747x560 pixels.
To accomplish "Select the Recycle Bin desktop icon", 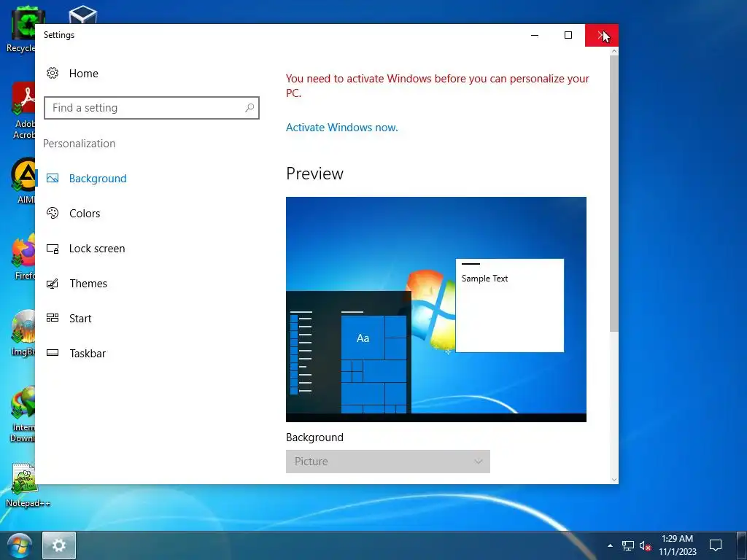I will pyautogui.click(x=20, y=29).
